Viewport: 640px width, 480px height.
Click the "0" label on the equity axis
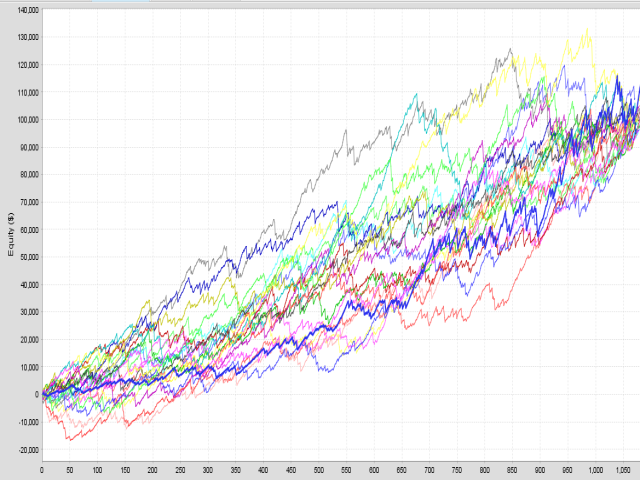tap(37, 395)
